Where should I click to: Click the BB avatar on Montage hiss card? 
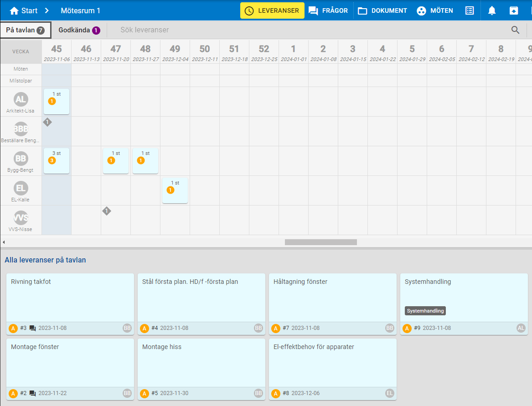coord(258,393)
